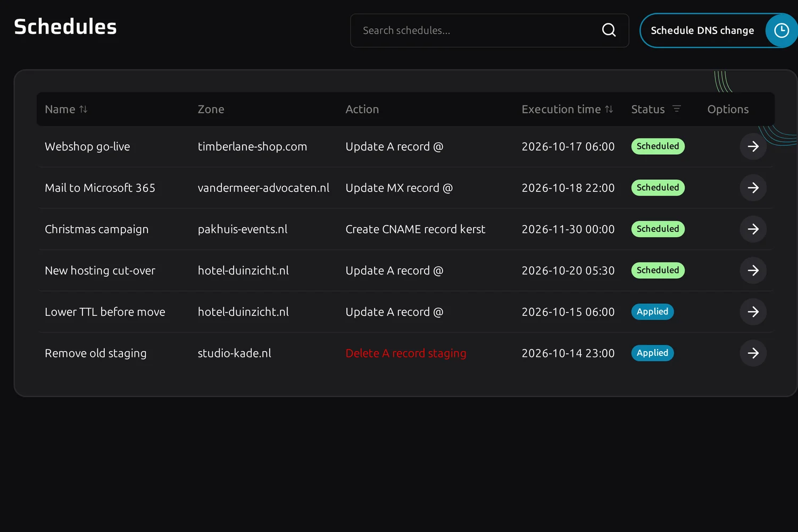Open options arrow for Webshop go-live
The height and width of the screenshot is (532, 798).
point(753,146)
